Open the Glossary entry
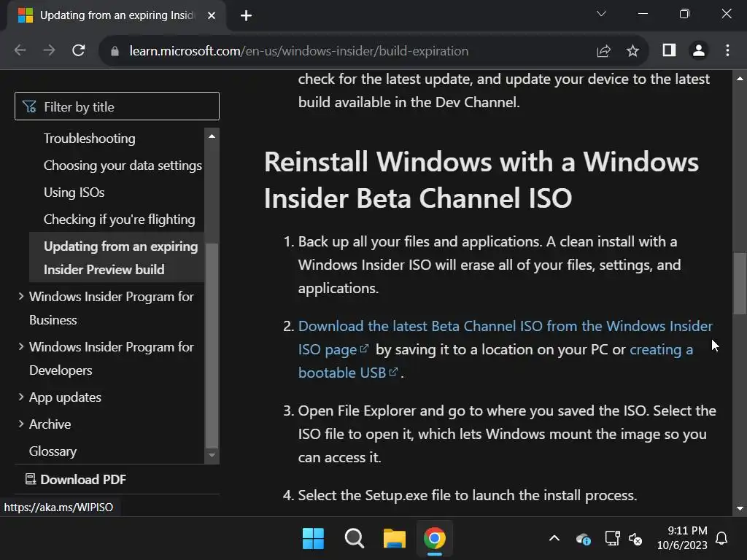 53,451
